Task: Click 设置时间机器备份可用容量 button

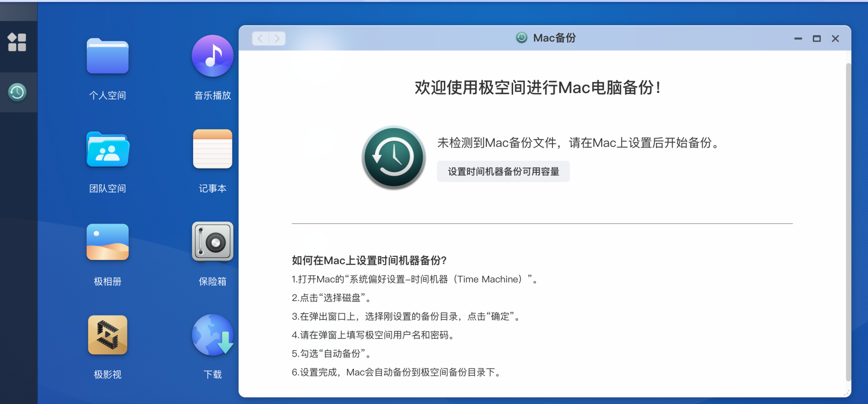Action: 503,172
